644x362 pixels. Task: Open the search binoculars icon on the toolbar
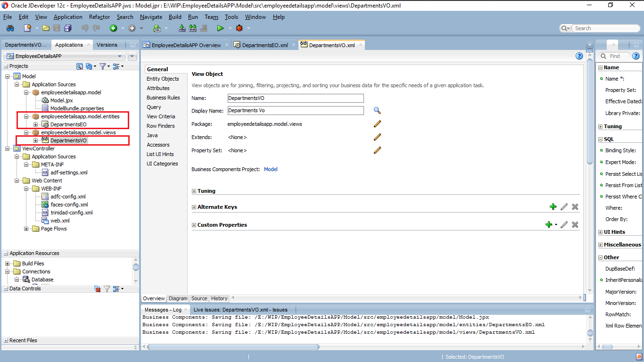click(x=10, y=28)
